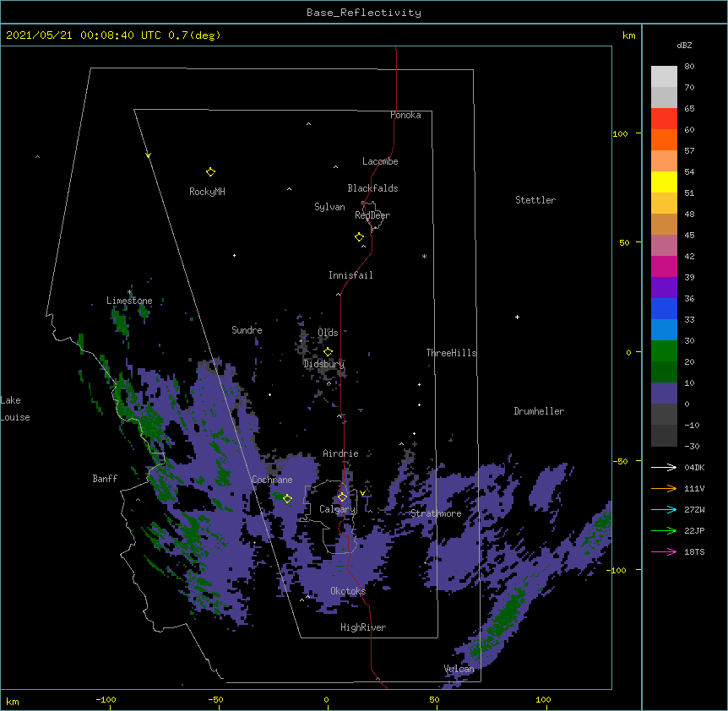
Task: Click the Sundre label
Action: (x=247, y=330)
